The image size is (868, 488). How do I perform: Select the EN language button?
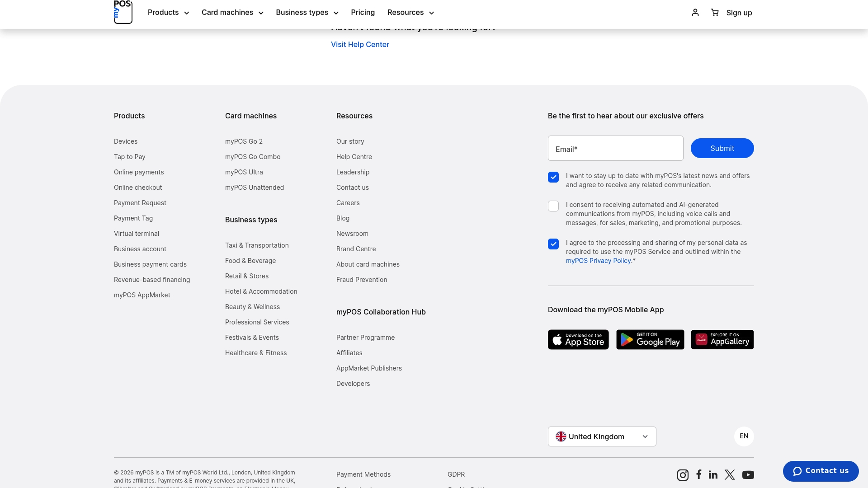[744, 436]
